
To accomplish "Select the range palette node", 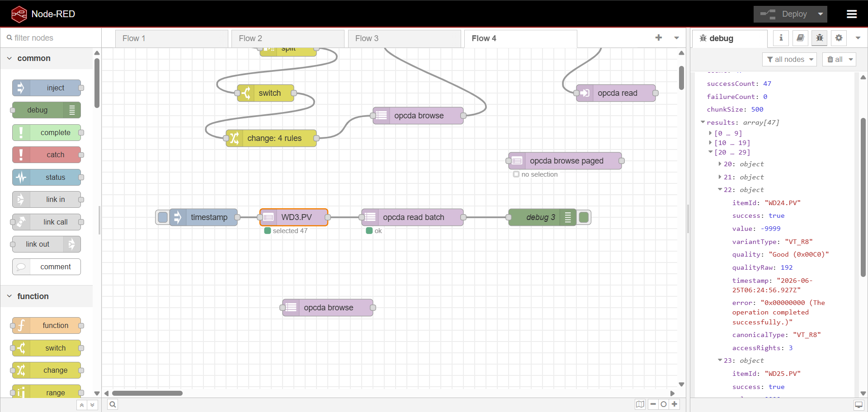I will [x=47, y=391].
